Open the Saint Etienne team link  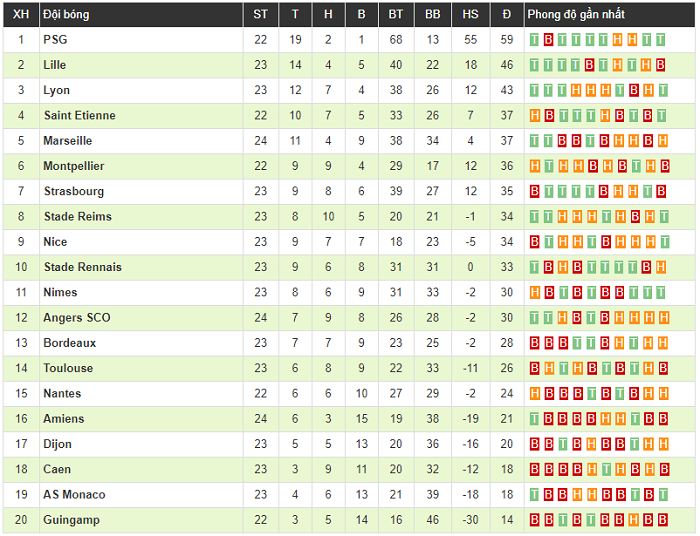pyautogui.click(x=79, y=116)
